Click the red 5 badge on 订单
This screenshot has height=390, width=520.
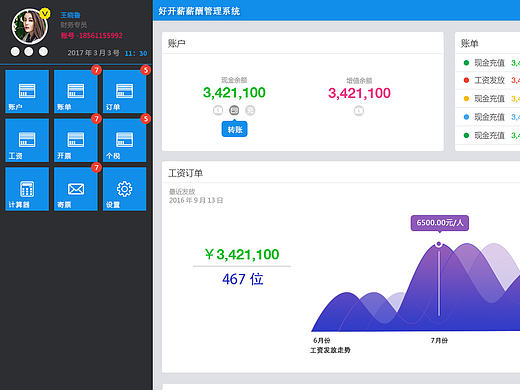pos(146,70)
